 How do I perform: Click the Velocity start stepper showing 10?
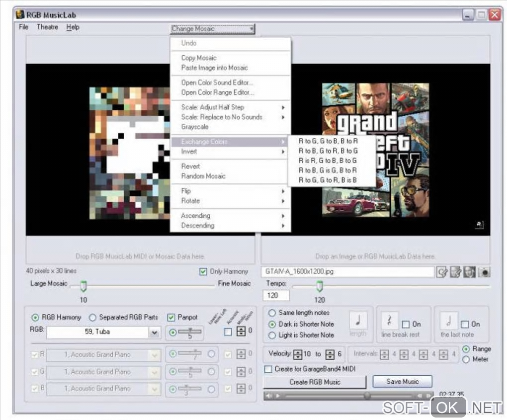(297, 354)
